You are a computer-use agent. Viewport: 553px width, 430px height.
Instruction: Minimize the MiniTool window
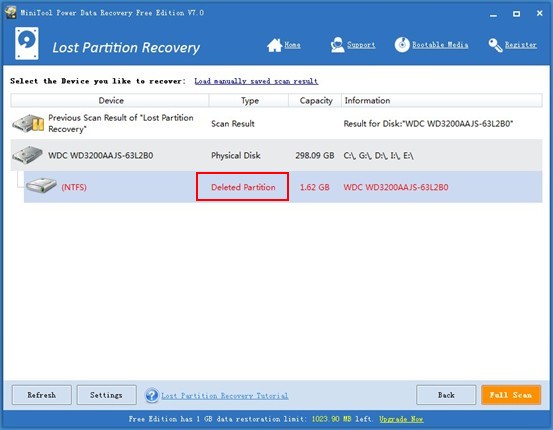click(493, 14)
